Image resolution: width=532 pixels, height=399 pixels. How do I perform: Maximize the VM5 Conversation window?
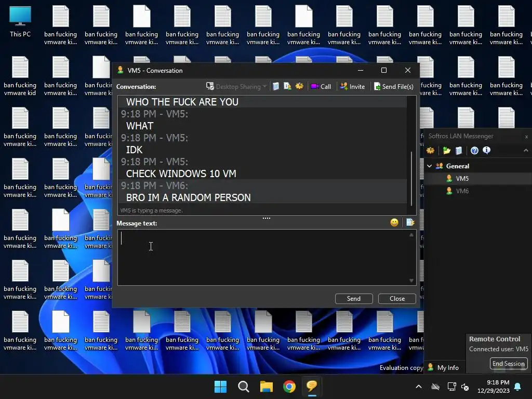pos(384,70)
